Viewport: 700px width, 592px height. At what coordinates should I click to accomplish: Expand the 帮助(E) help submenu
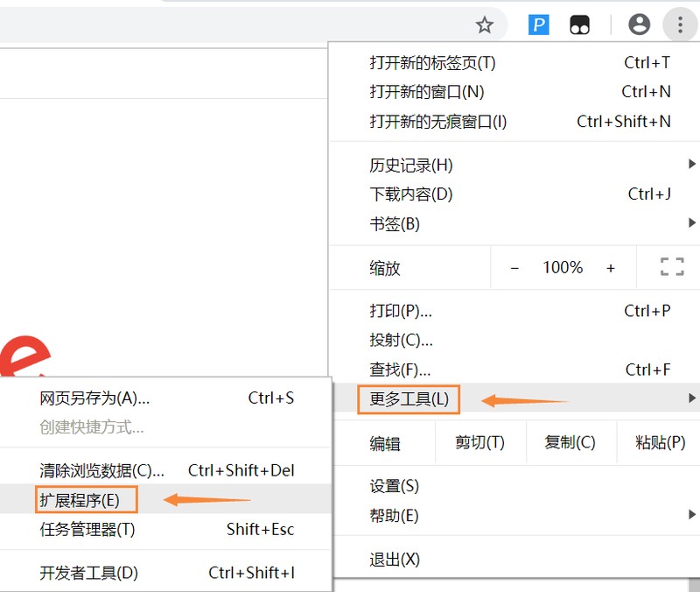516,516
